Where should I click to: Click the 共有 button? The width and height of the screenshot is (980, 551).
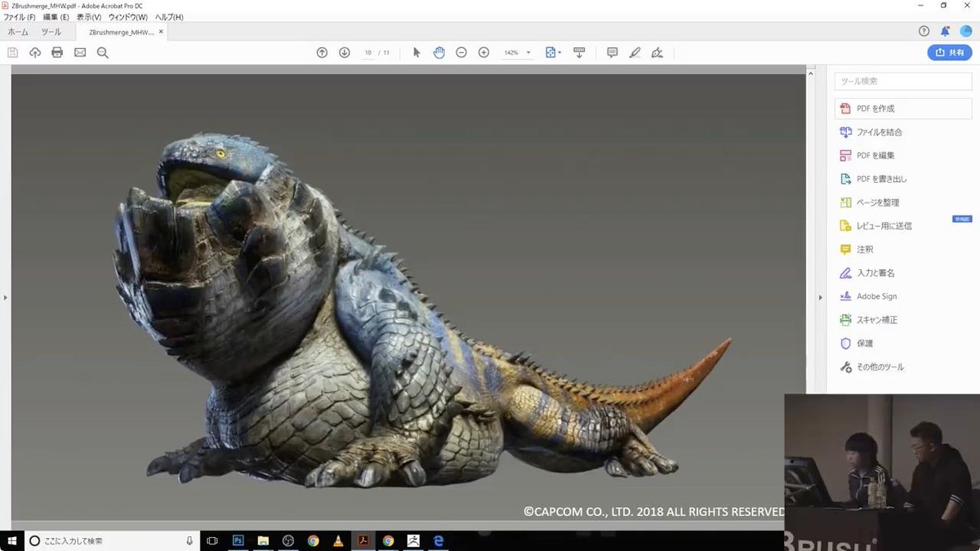950,51
